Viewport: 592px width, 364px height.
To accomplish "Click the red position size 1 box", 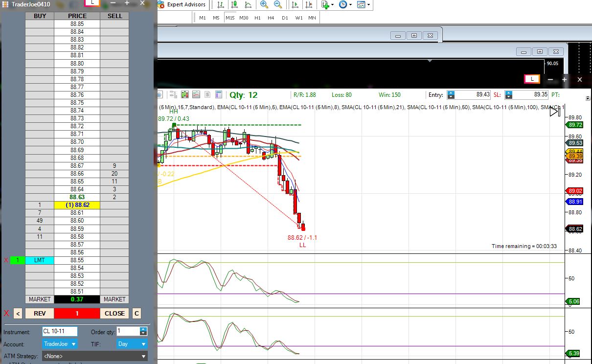I will 77,314.
